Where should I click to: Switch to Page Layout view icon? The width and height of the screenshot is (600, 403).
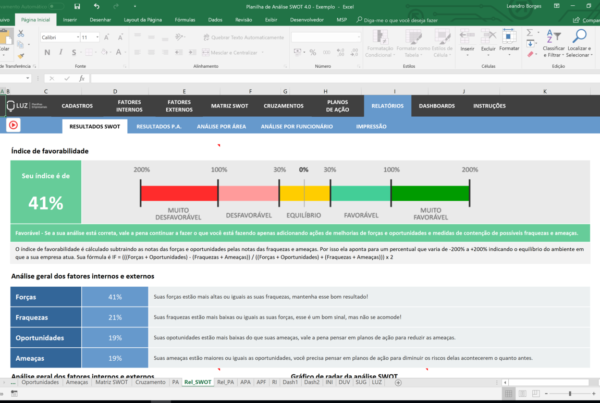coord(522,393)
